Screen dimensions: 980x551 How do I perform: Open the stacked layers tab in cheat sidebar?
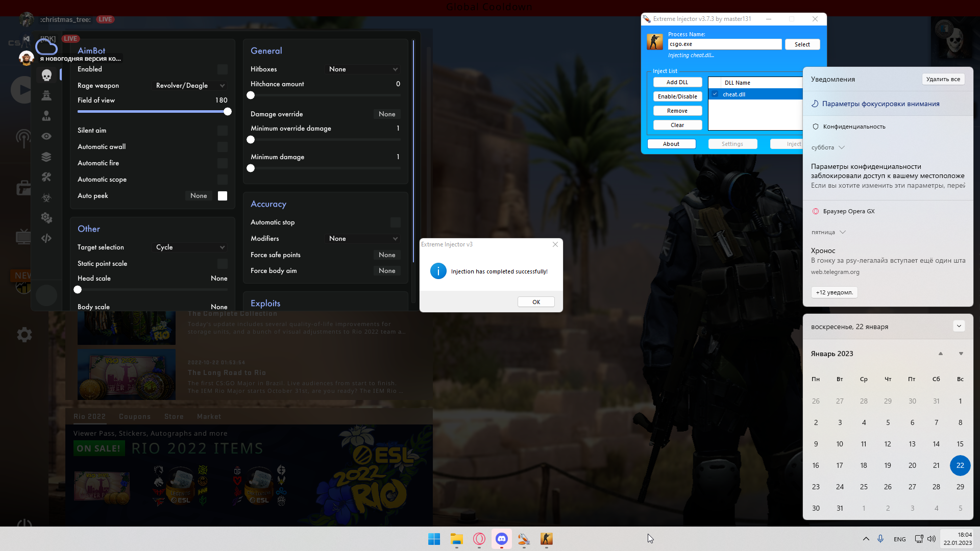click(46, 157)
